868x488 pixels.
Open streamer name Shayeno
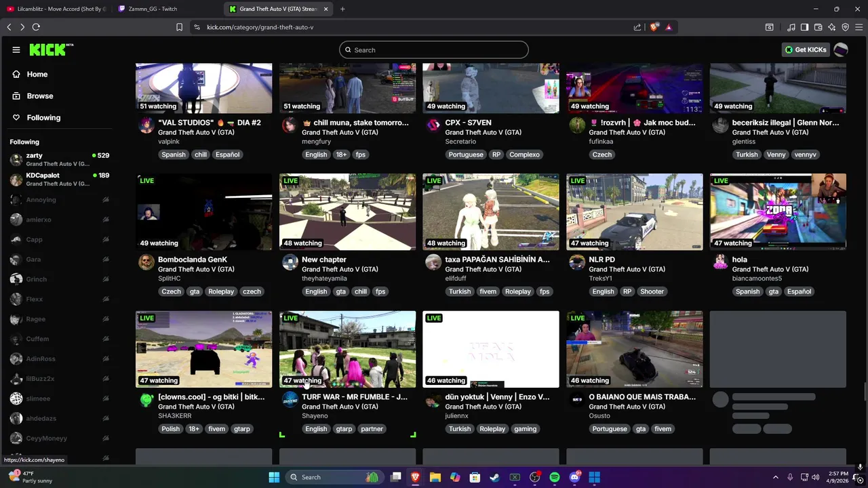[x=315, y=415]
